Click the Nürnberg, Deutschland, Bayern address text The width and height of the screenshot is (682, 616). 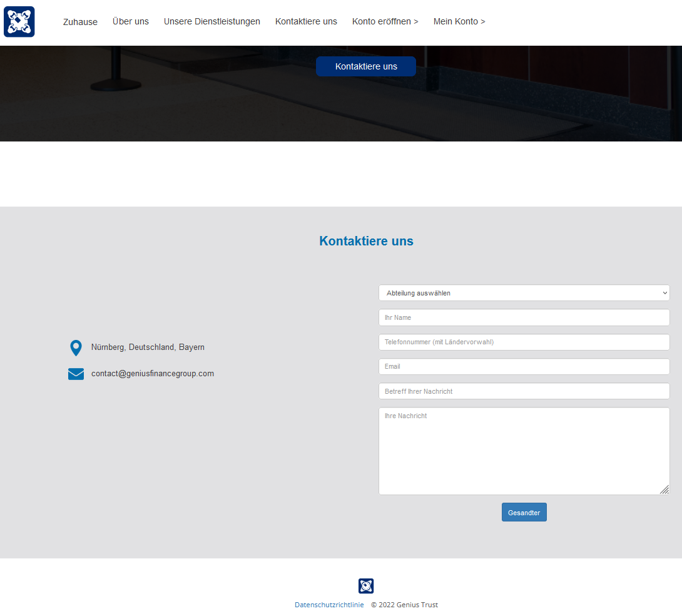(x=148, y=347)
